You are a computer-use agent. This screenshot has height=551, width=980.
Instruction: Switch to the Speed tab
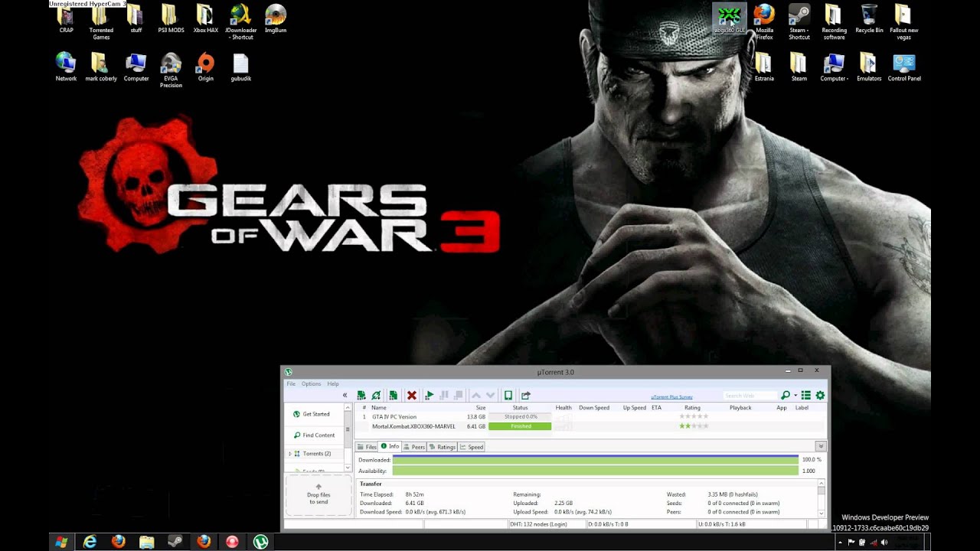point(472,447)
